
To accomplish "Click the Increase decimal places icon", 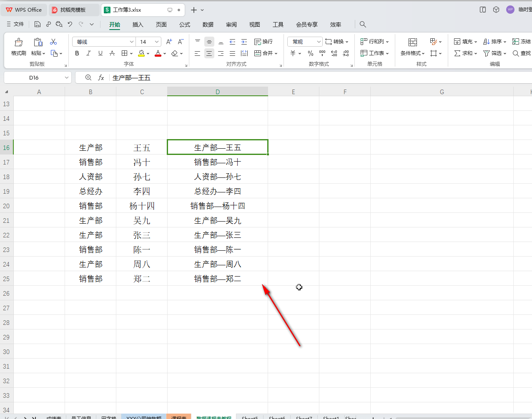I will click(334, 53).
